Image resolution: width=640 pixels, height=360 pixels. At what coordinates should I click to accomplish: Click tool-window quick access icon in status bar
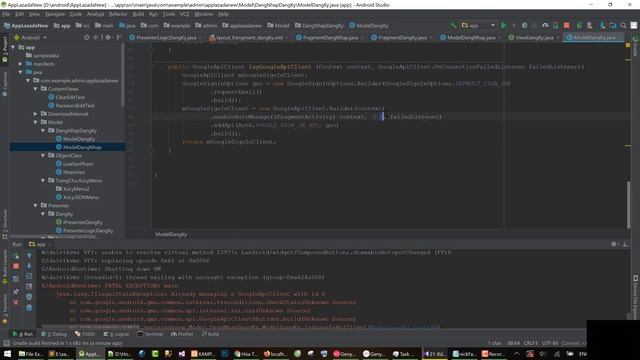tap(6, 343)
